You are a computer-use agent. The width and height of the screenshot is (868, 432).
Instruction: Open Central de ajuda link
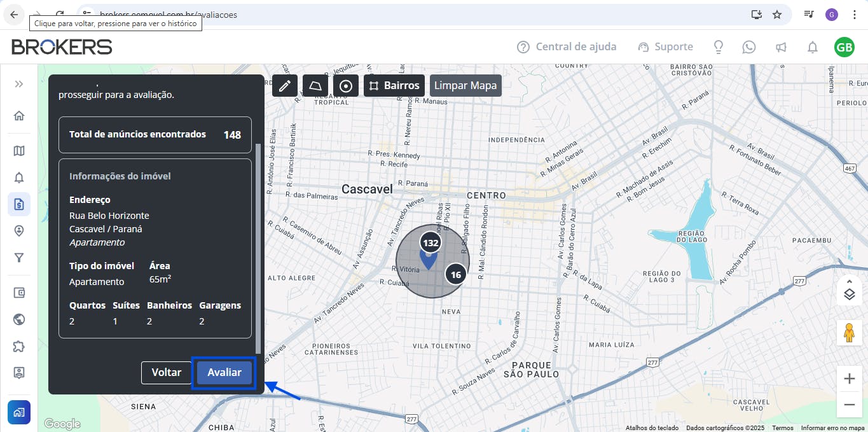tap(567, 47)
